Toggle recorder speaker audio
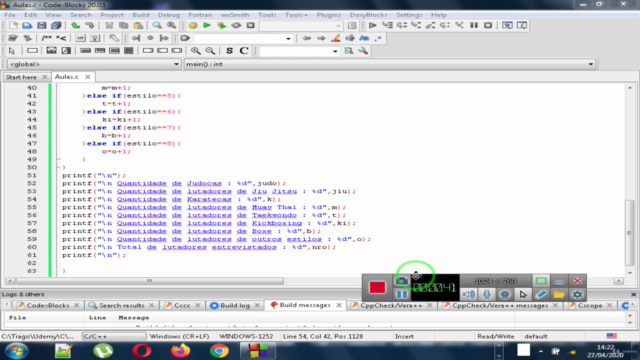 point(469,294)
